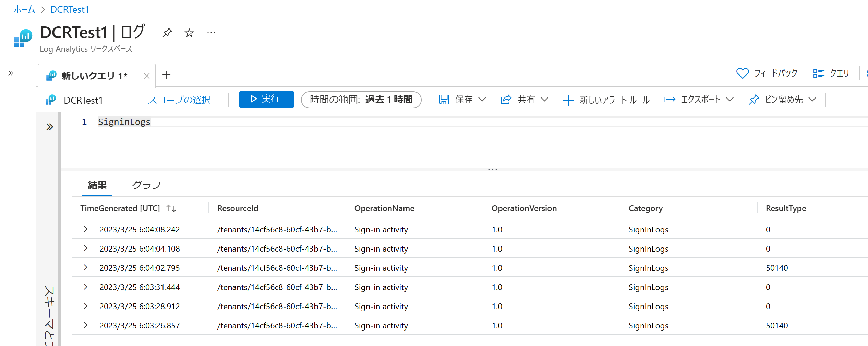Click the feedback heart icon
This screenshot has height=346, width=868.
[x=742, y=73]
